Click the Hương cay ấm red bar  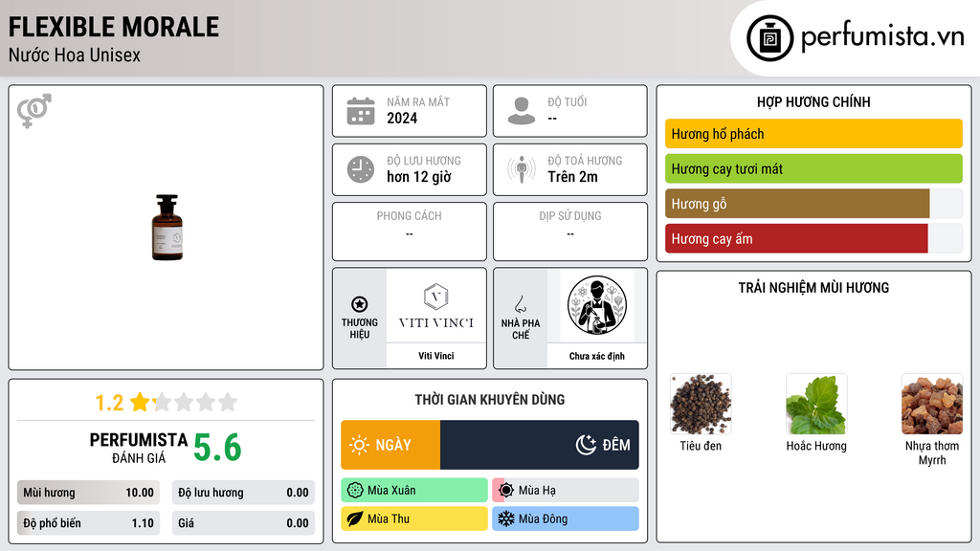click(x=796, y=238)
